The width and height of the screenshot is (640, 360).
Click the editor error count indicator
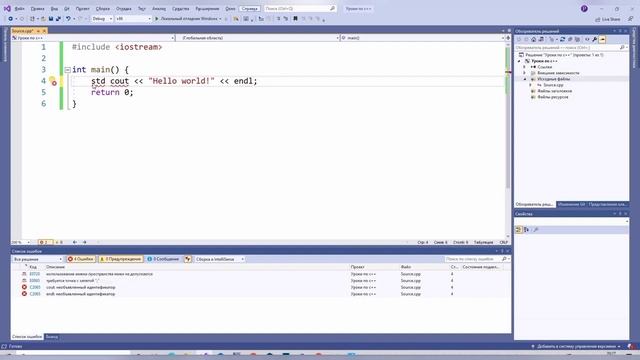[x=45, y=242]
